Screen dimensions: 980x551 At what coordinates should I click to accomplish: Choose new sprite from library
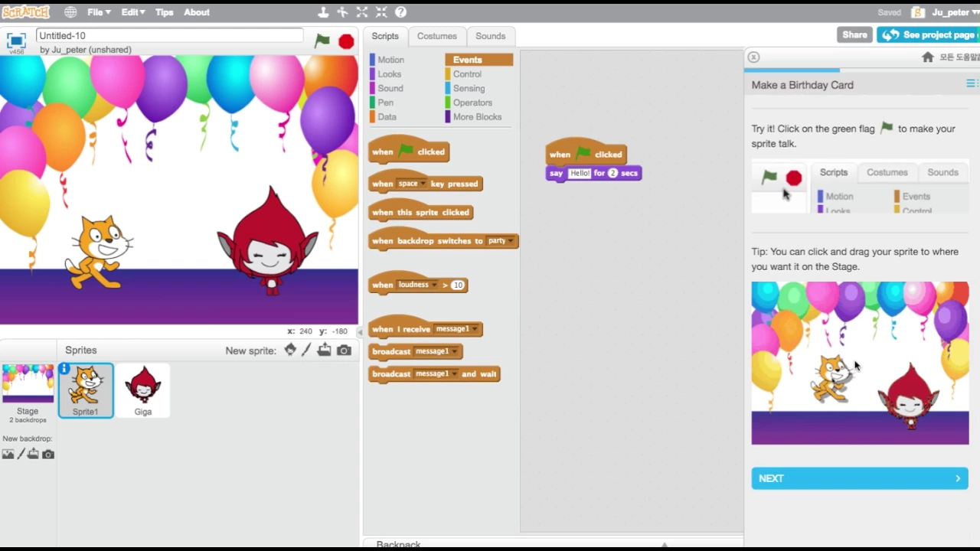coord(290,350)
